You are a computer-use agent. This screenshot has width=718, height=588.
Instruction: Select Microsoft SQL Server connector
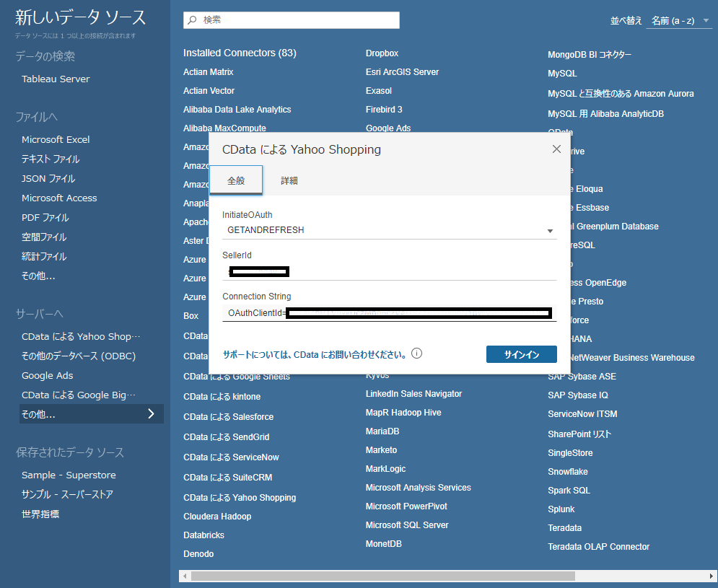(x=407, y=525)
